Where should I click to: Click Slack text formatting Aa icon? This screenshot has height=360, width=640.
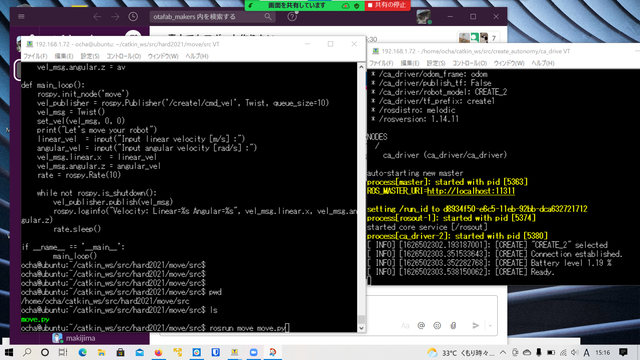coord(405,325)
